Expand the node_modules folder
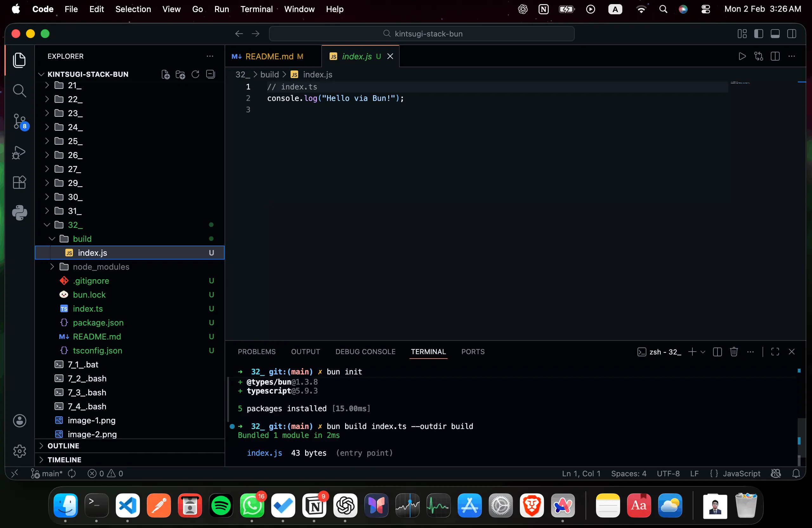This screenshot has width=812, height=528. tap(101, 267)
